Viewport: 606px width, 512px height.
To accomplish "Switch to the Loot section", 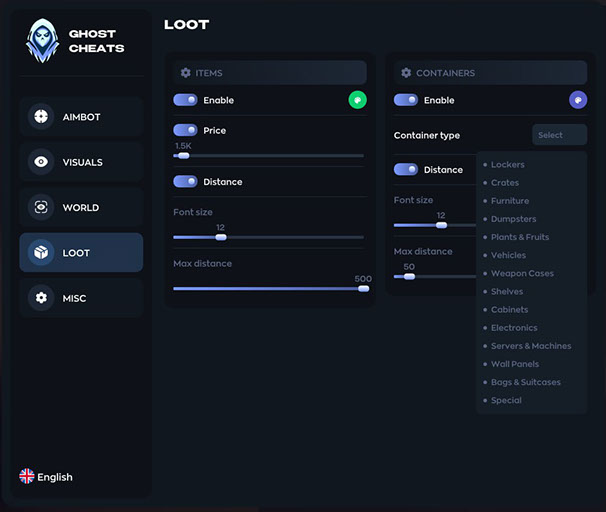I will 81,253.
